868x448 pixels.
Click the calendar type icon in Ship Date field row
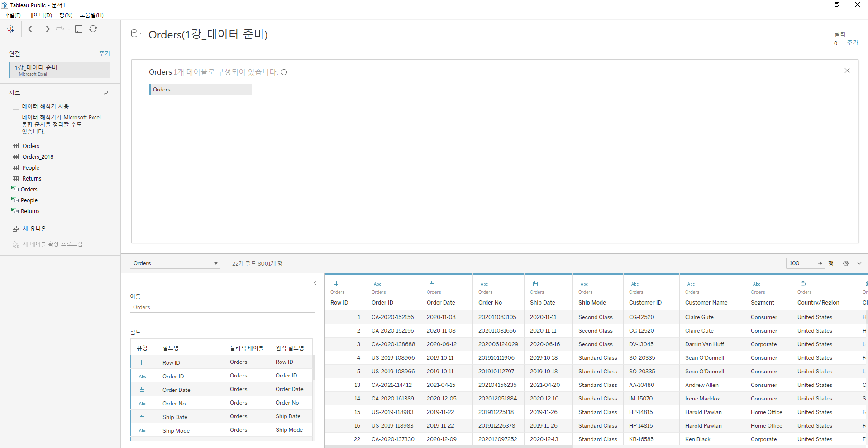142,417
